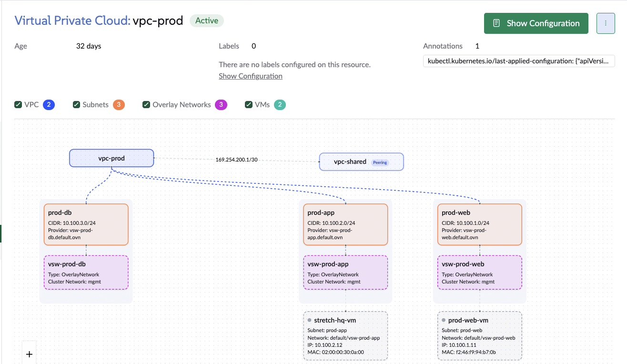Select the vpc-shared peering node
The width and height of the screenshot is (627, 364).
(x=361, y=162)
